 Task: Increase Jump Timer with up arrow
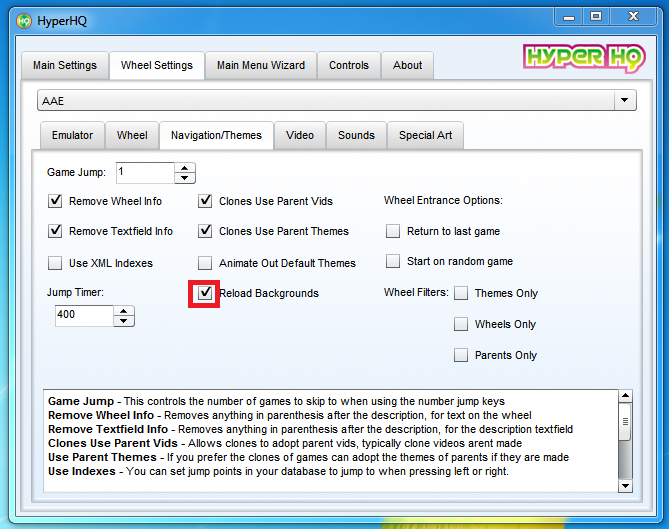pyautogui.click(x=124, y=311)
